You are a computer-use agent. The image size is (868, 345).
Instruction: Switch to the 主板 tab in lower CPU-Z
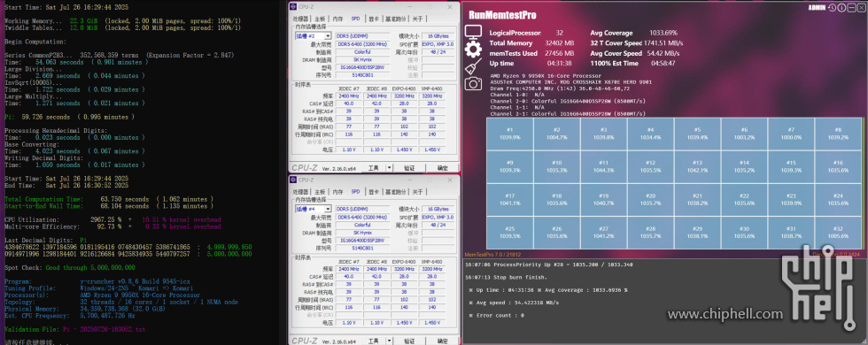click(x=320, y=192)
